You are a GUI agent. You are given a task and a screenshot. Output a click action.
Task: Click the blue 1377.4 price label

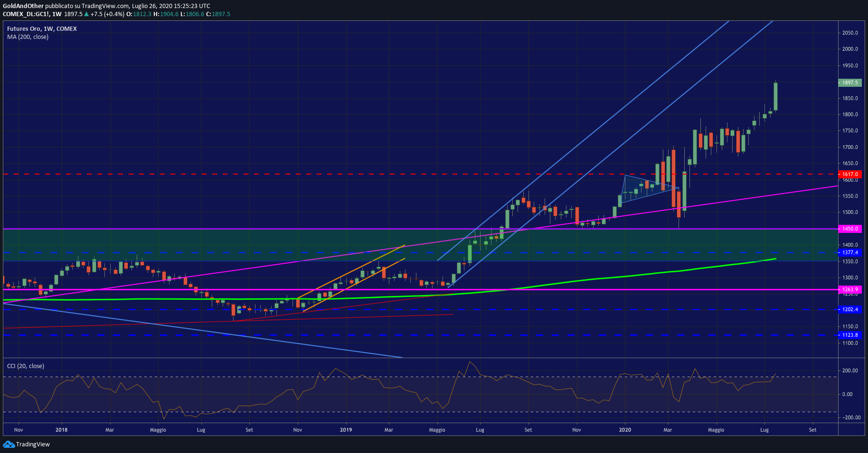[x=850, y=252]
